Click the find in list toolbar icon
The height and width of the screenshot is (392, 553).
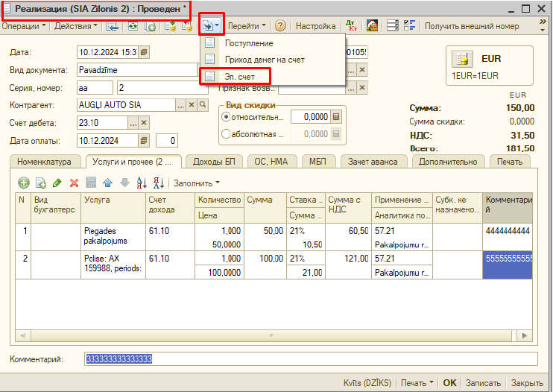pyautogui.click(x=112, y=26)
